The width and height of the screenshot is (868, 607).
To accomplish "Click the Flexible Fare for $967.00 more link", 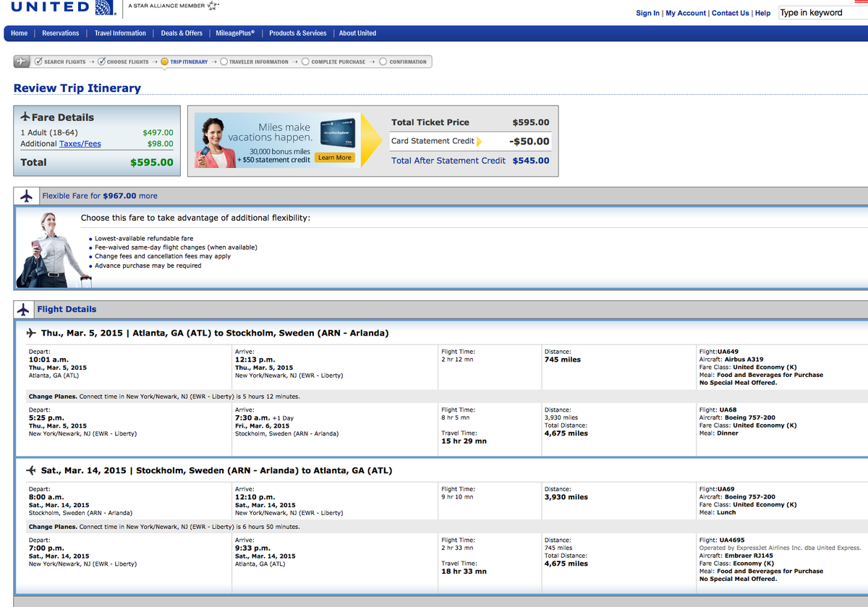I will (100, 196).
